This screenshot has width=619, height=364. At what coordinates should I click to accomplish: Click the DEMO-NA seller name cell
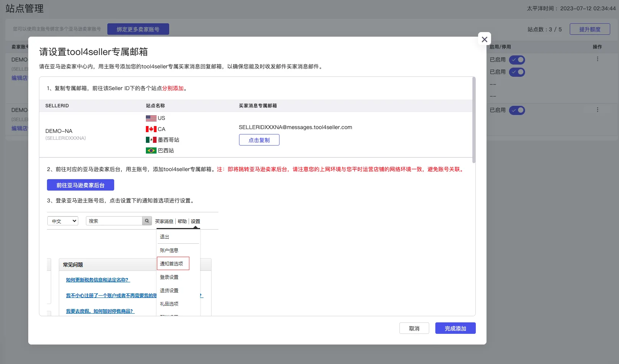pos(59,131)
